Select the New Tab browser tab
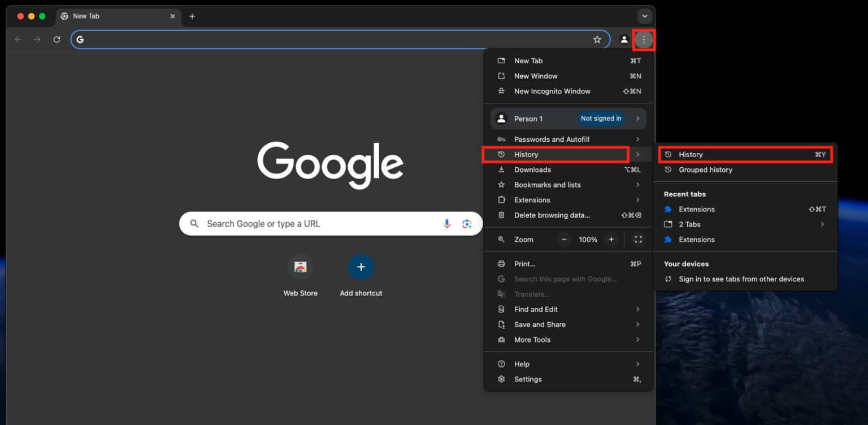 (x=113, y=16)
